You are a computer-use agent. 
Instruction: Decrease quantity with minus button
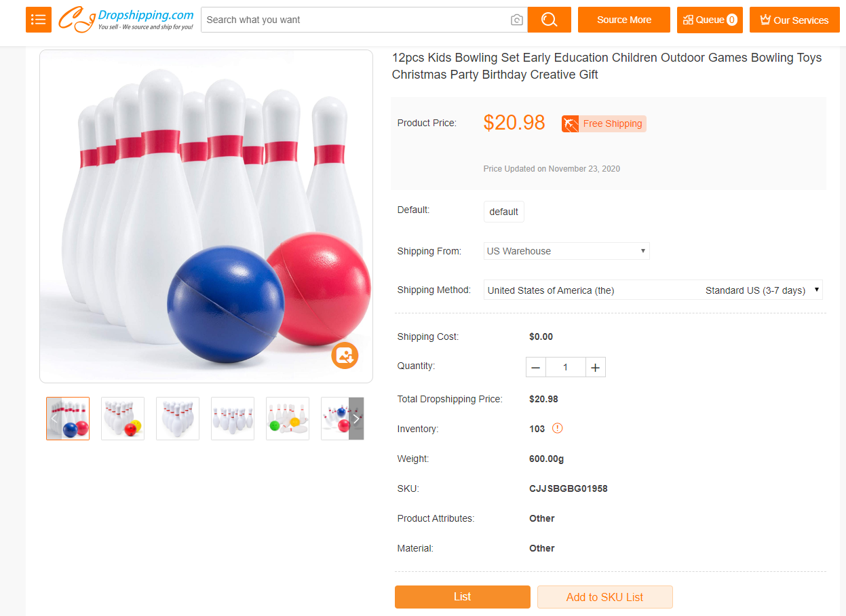pos(536,367)
